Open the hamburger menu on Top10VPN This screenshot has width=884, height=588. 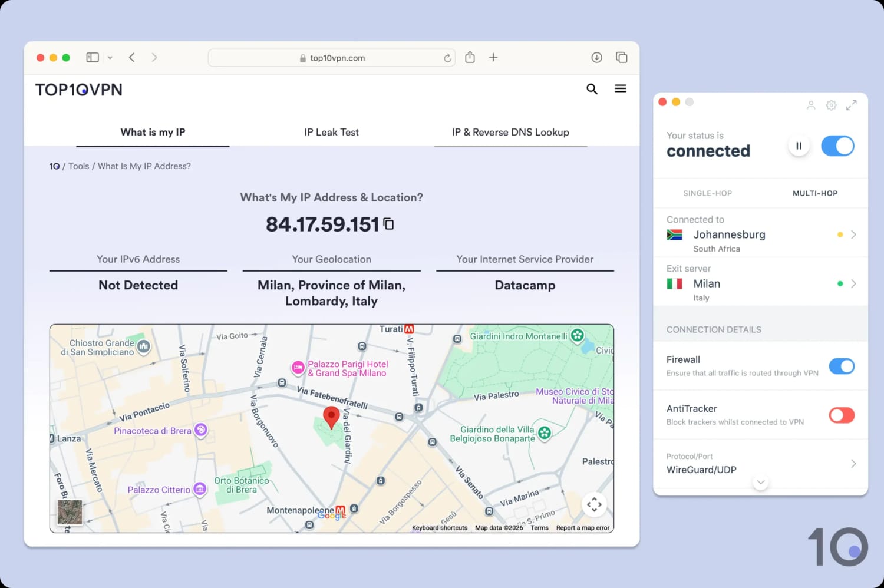tap(621, 88)
